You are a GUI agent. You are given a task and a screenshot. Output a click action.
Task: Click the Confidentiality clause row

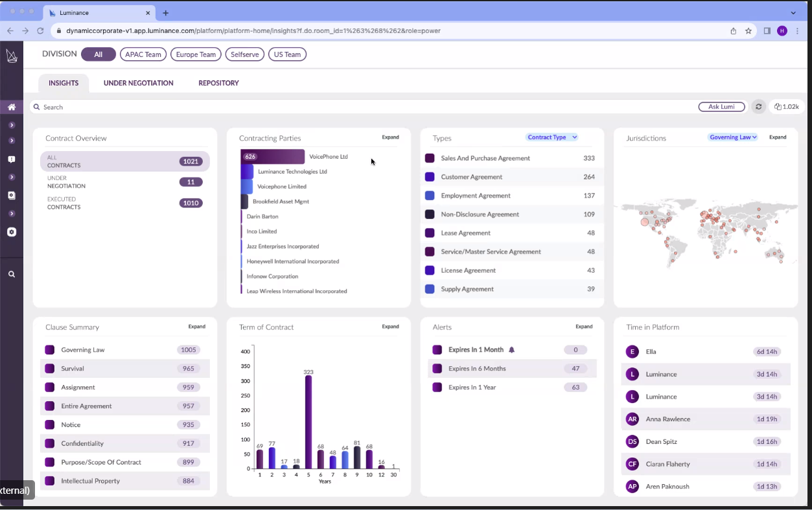pos(125,444)
